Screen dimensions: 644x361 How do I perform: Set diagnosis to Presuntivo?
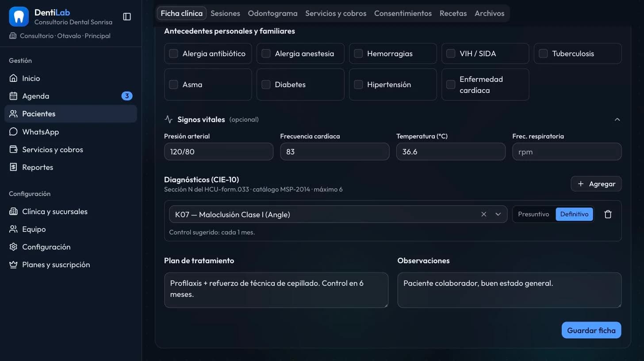click(x=533, y=214)
